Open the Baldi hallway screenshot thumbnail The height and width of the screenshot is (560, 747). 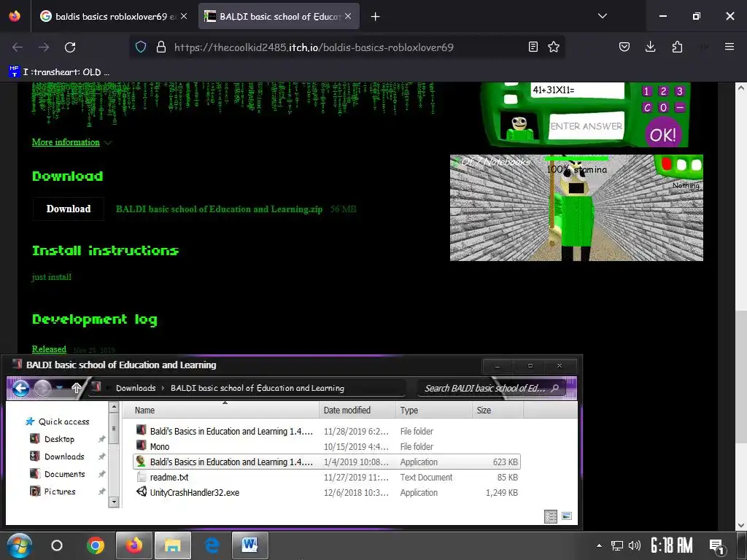click(576, 208)
